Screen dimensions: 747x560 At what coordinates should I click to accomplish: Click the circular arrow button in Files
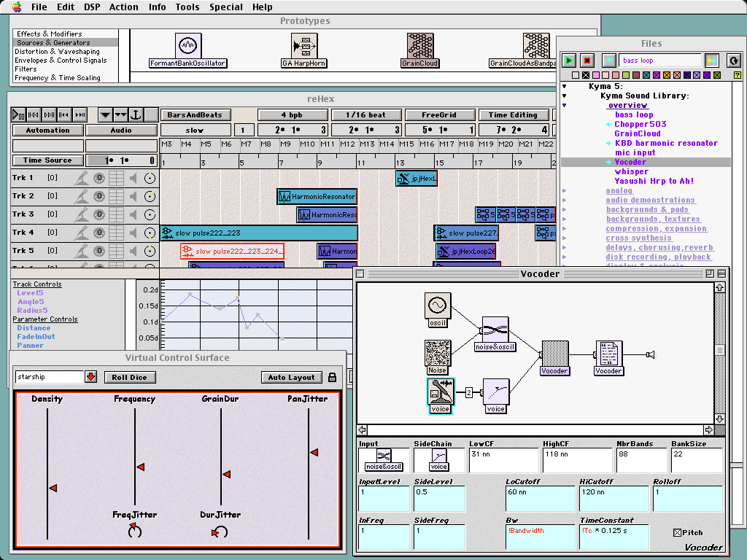click(x=734, y=61)
